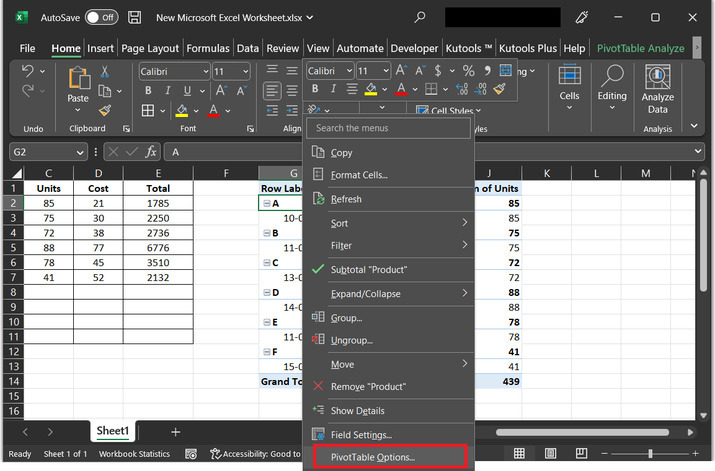Select the Format Painter brush icon
Screen dimensions: 715x471
[104, 109]
